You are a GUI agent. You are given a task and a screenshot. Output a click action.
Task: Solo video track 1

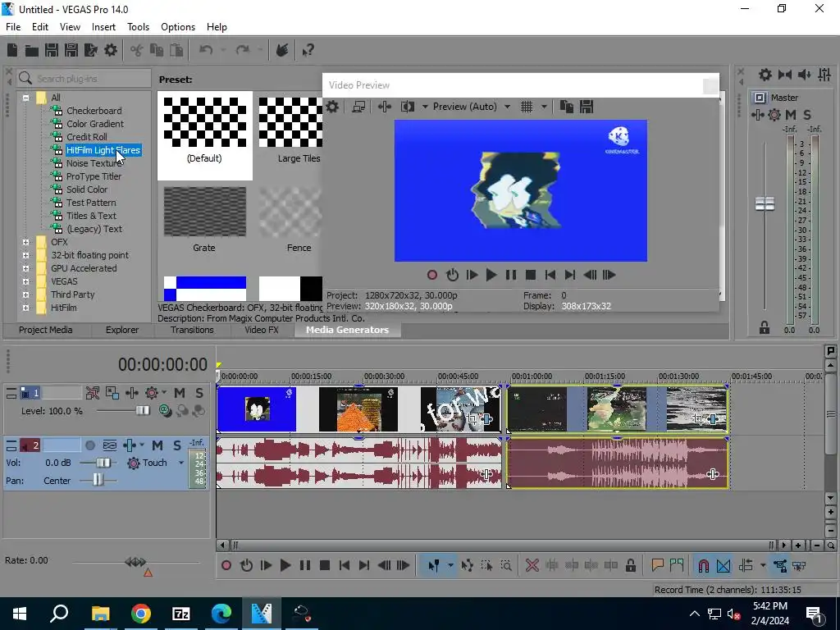click(x=199, y=393)
